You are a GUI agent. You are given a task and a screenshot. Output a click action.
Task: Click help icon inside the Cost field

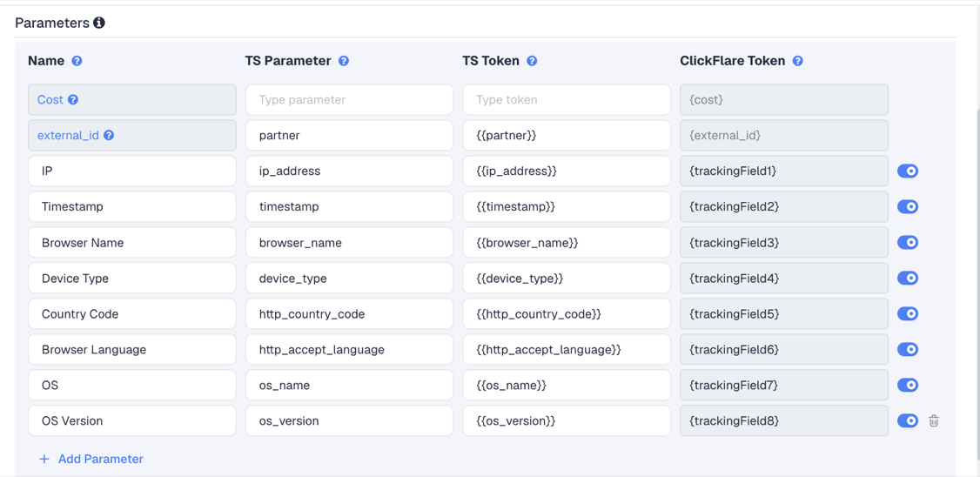point(73,99)
